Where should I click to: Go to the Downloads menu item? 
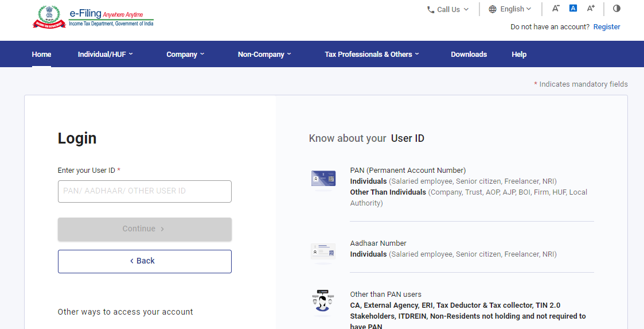click(x=469, y=55)
